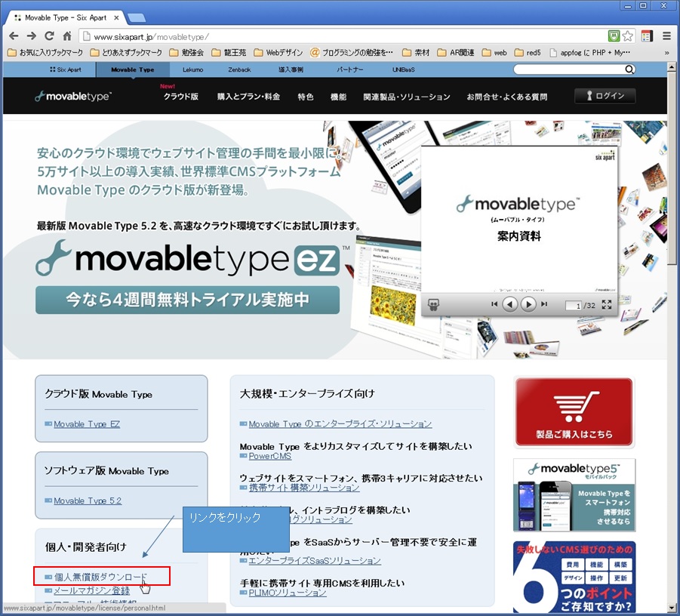Open the red5 bookmarks folder
This screenshot has height=616, width=680.
(528, 53)
